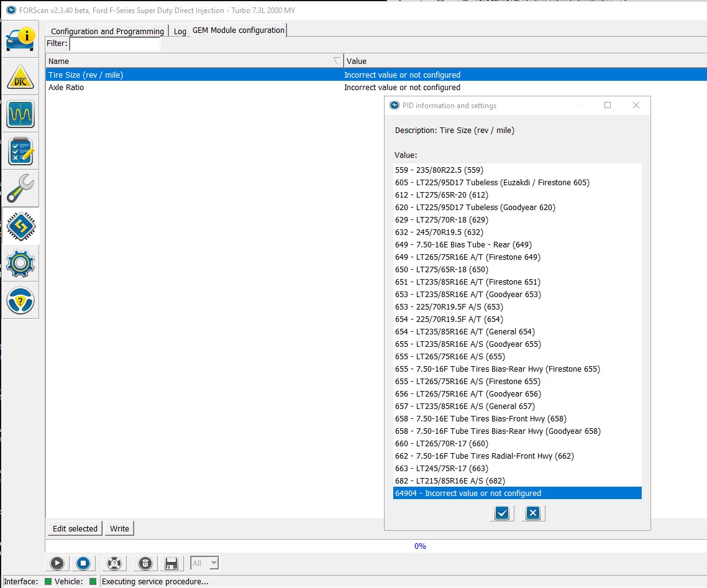
Task: Switch to Configuration and Programming tab
Action: click(107, 31)
